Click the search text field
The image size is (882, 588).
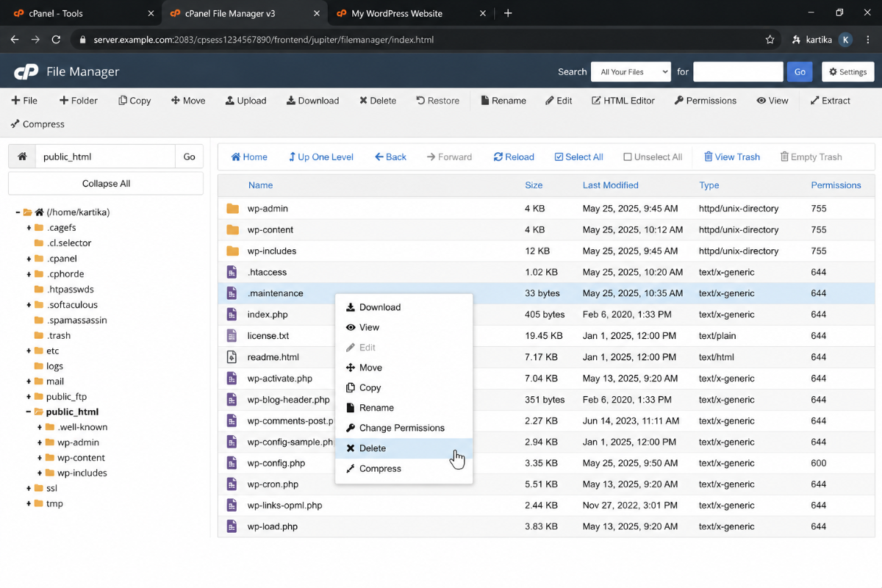pyautogui.click(x=738, y=72)
